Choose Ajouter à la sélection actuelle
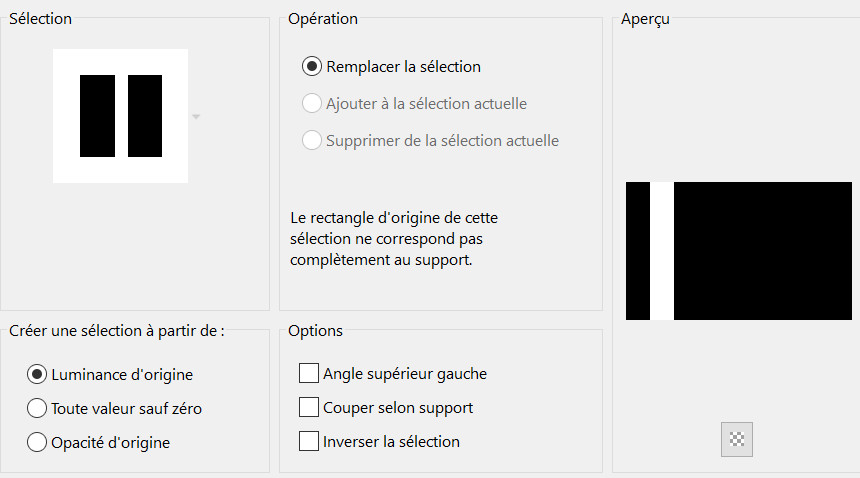 tap(312, 104)
